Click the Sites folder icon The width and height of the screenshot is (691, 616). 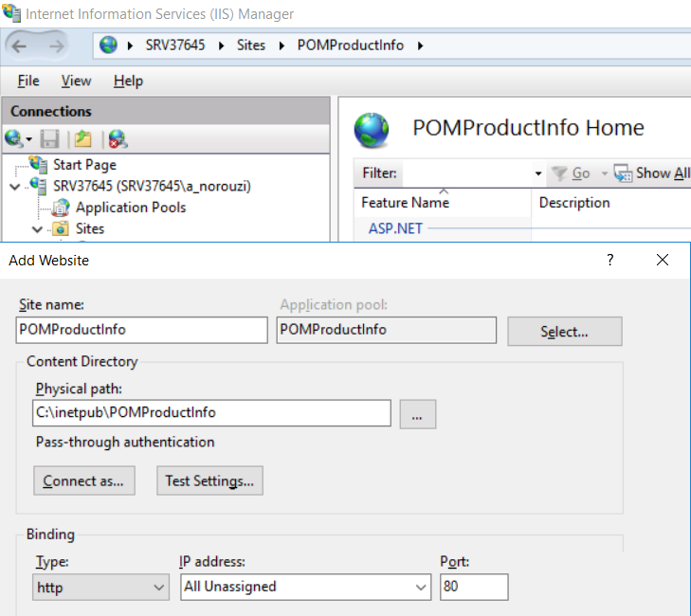point(61,228)
